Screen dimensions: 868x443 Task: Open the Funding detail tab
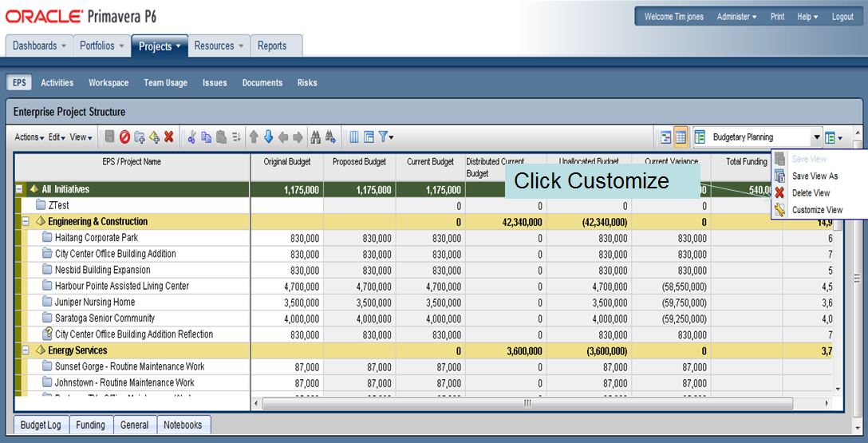tap(90, 425)
